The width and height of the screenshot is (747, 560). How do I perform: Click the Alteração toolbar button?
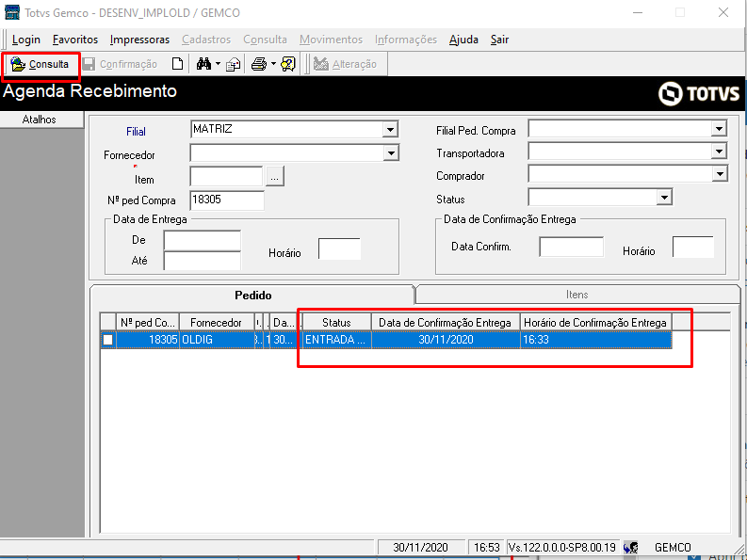point(346,64)
